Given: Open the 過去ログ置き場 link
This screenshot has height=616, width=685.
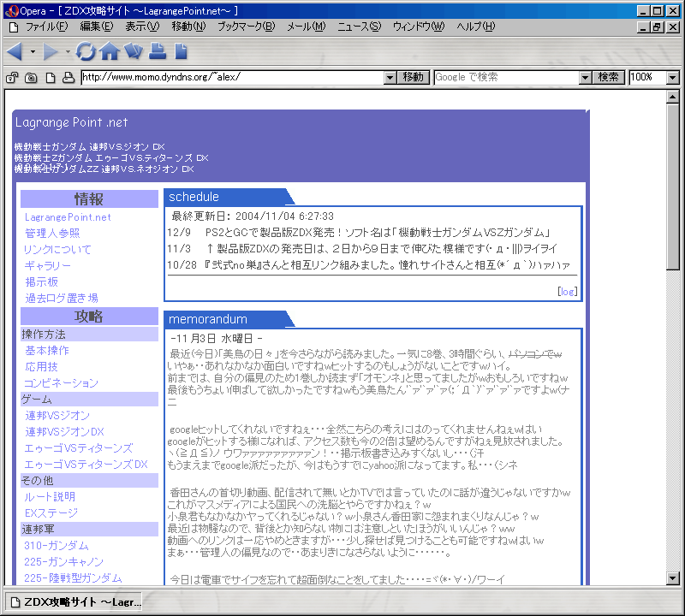Looking at the screenshot, I should tap(62, 299).
